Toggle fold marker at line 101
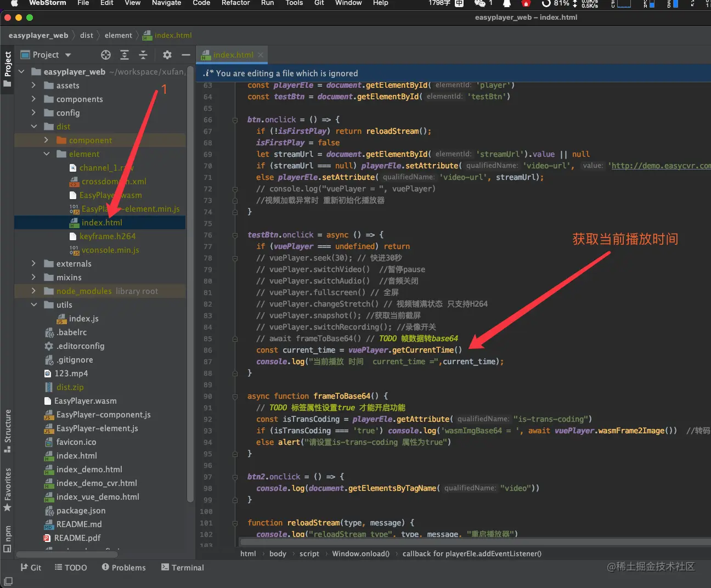This screenshot has width=711, height=588. pos(235,523)
